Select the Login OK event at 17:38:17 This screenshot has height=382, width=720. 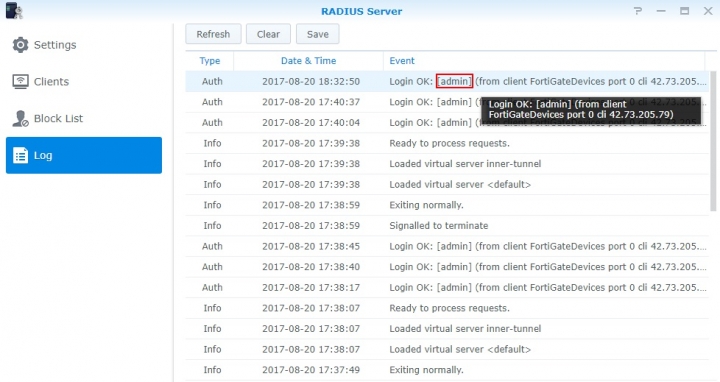click(548, 287)
